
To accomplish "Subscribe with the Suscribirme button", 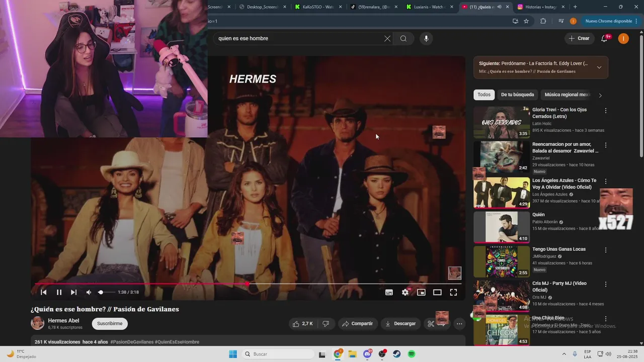I will click(110, 324).
